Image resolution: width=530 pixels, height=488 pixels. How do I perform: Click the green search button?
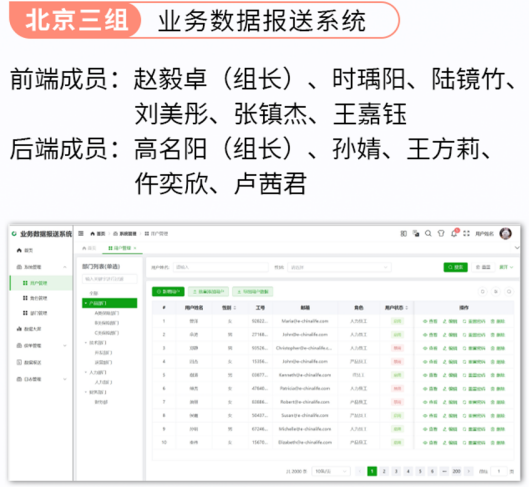(455, 267)
